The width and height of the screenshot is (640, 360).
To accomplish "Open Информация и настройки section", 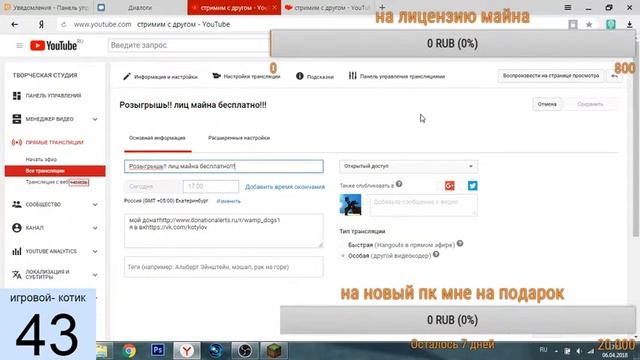I will [x=160, y=76].
